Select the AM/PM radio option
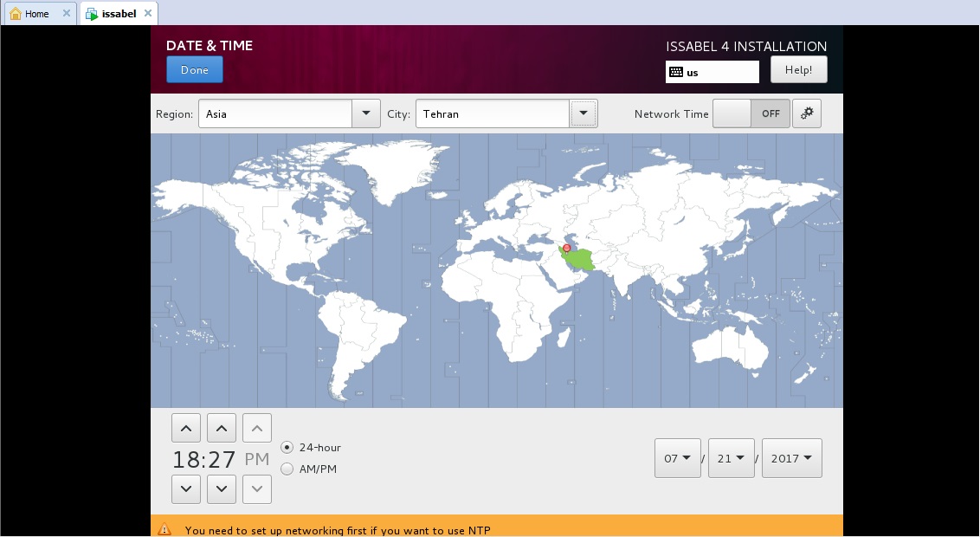 (309, 469)
